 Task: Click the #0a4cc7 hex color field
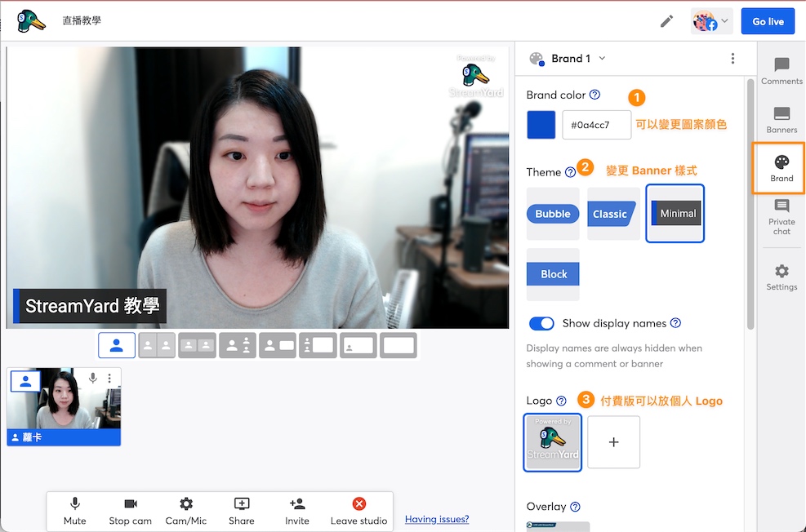point(596,125)
